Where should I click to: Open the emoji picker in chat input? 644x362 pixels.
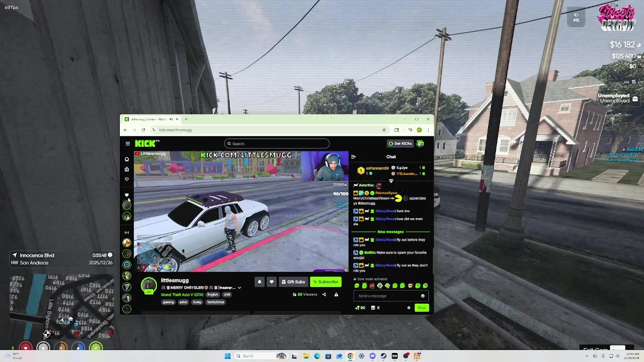[x=423, y=296]
